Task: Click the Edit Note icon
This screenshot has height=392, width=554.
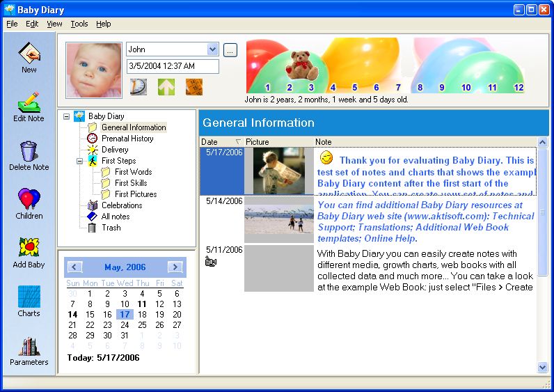Action: pos(29,102)
